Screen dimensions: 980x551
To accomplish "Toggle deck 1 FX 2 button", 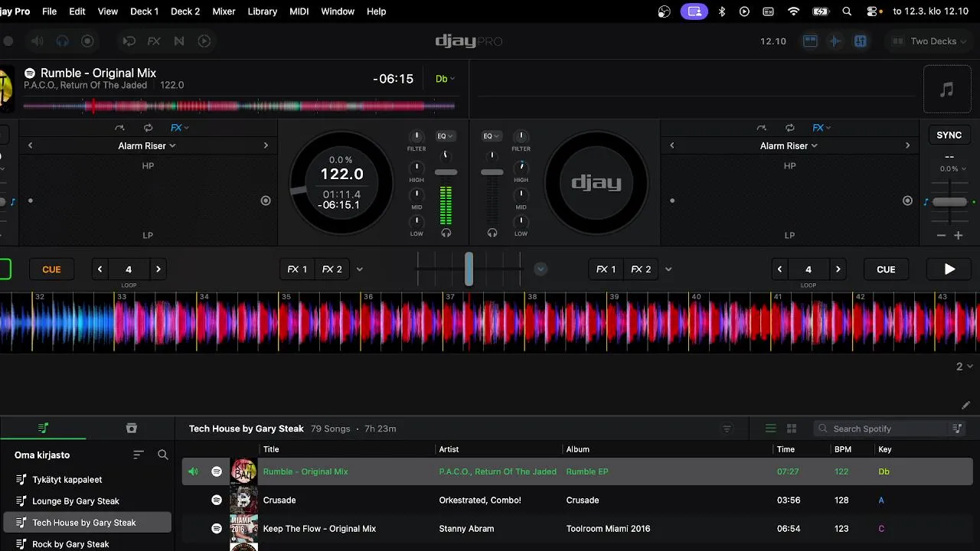I will pyautogui.click(x=332, y=269).
